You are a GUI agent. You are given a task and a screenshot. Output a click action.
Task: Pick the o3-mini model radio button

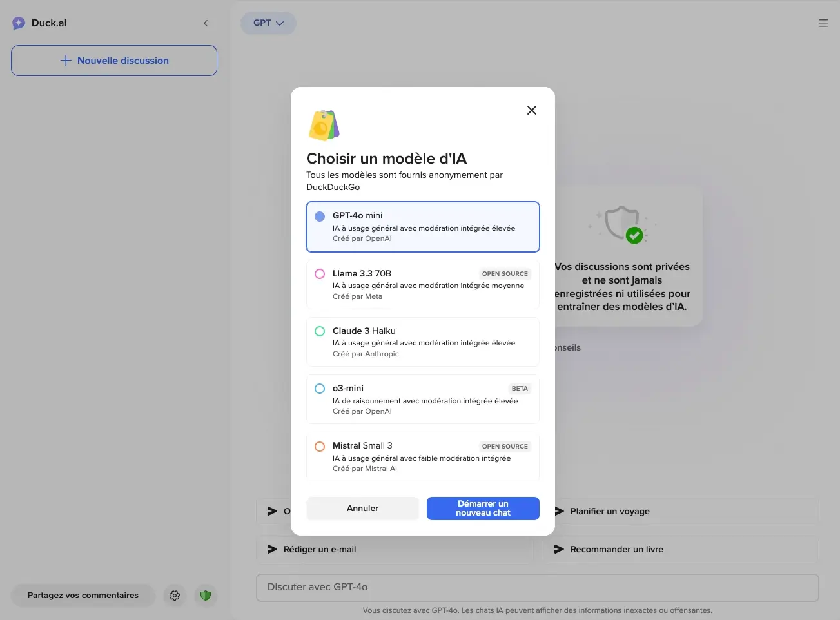[x=320, y=389]
